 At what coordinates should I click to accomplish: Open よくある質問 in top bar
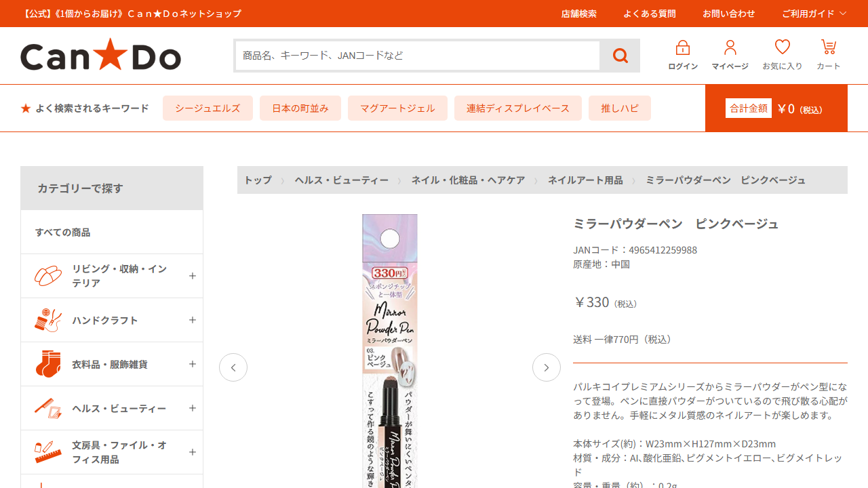pyautogui.click(x=650, y=14)
